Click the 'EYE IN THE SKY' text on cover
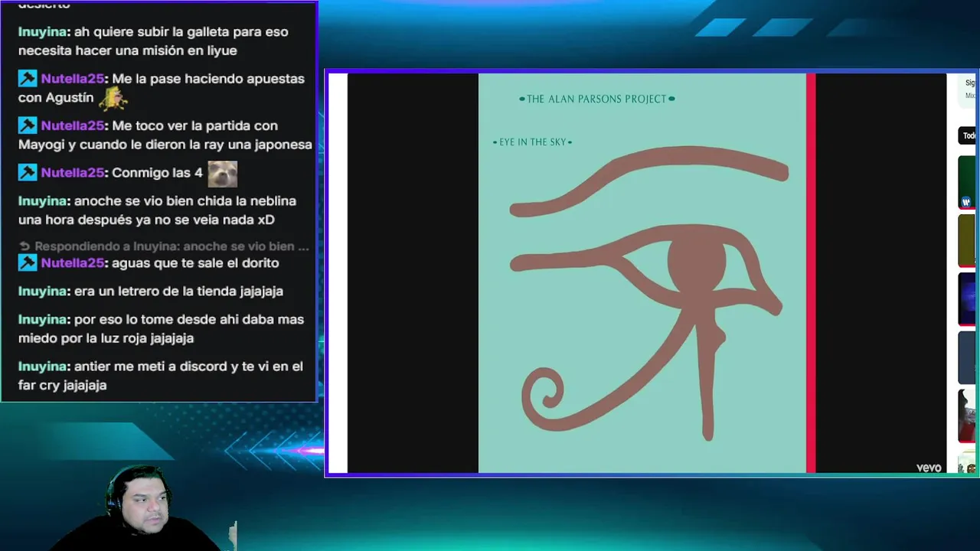Screen dimensions: 980x551 532,142
